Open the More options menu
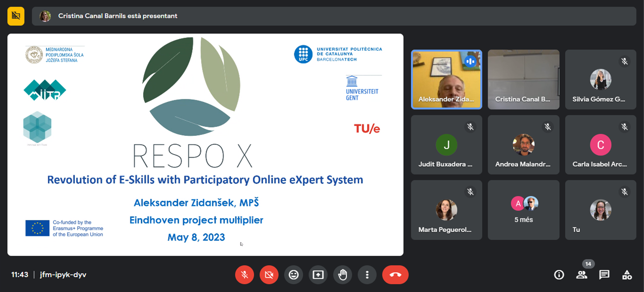Screen dimensions: 644x292 point(367,275)
